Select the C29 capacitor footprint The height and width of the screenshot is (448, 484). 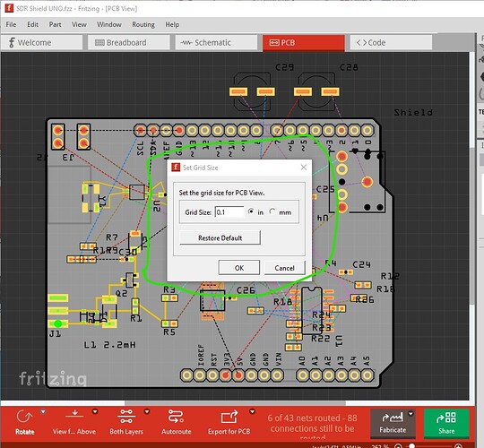click(252, 91)
